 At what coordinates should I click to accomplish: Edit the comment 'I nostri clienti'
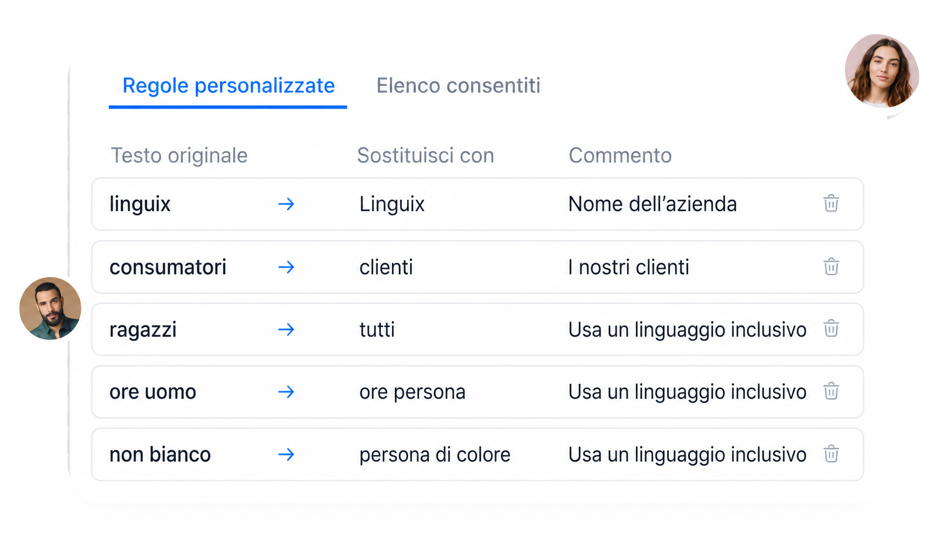coord(628,267)
